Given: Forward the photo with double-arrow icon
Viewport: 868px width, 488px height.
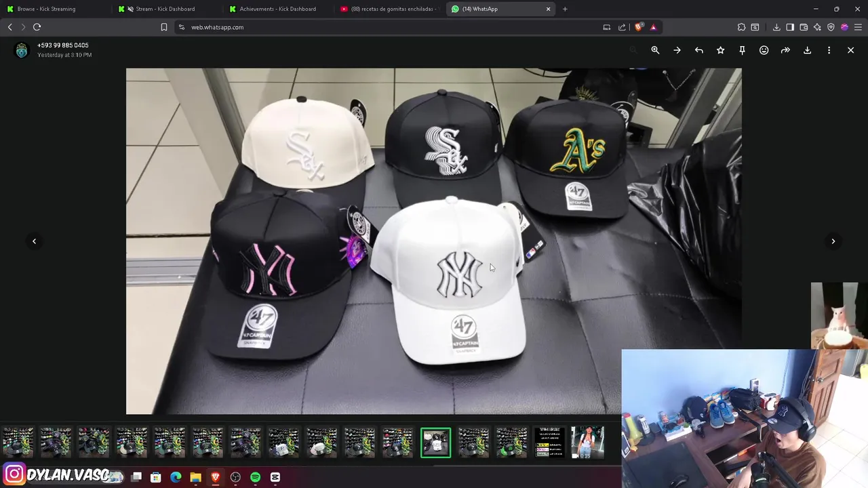Looking at the screenshot, I should point(785,50).
